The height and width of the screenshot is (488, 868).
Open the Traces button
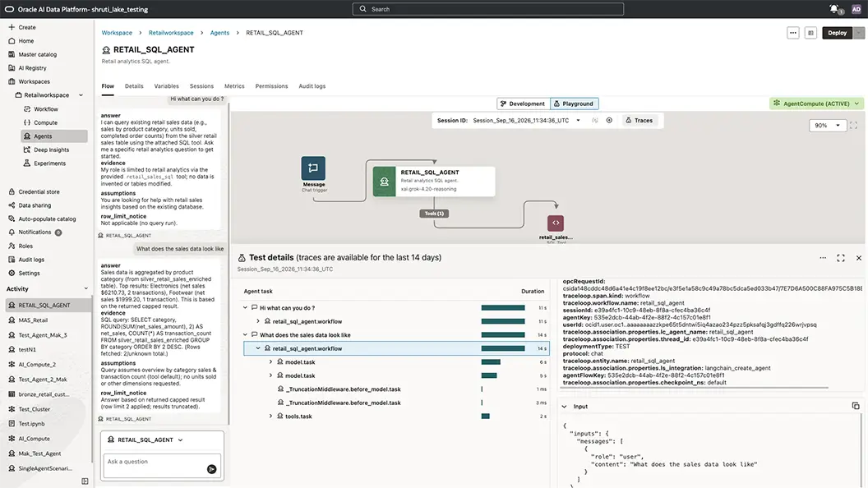click(x=639, y=121)
